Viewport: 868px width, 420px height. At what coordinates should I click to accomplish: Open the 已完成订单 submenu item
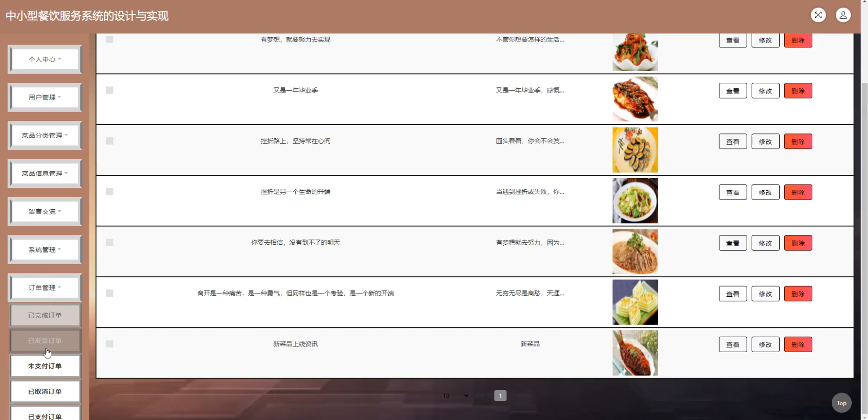click(45, 315)
